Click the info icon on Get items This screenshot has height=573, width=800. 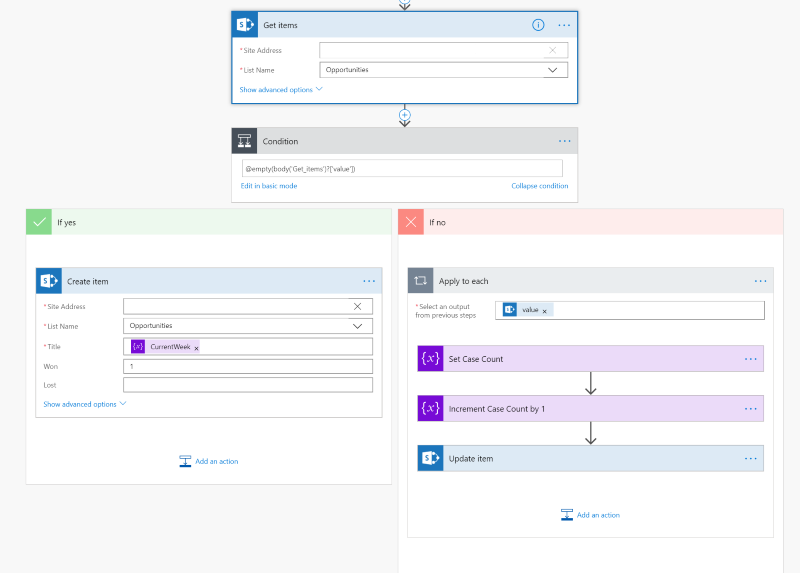click(x=538, y=25)
